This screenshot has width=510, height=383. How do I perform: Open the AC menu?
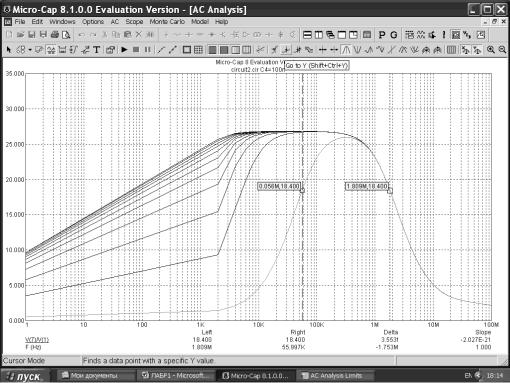[114, 22]
